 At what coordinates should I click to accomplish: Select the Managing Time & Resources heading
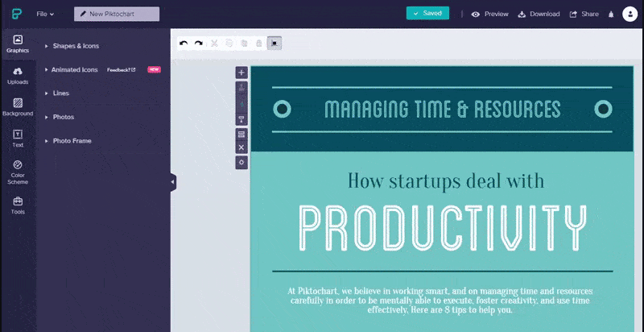(x=442, y=110)
